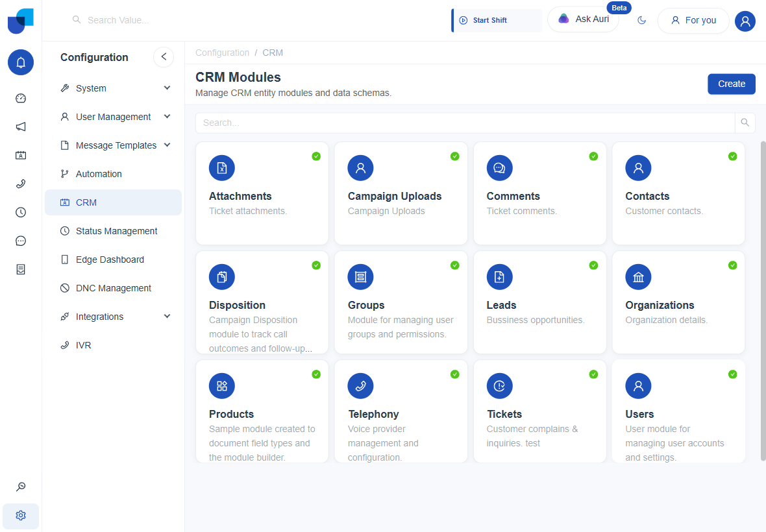This screenshot has width=766, height=532.
Task: Click the Comments module speech bubble icon
Action: coord(499,168)
